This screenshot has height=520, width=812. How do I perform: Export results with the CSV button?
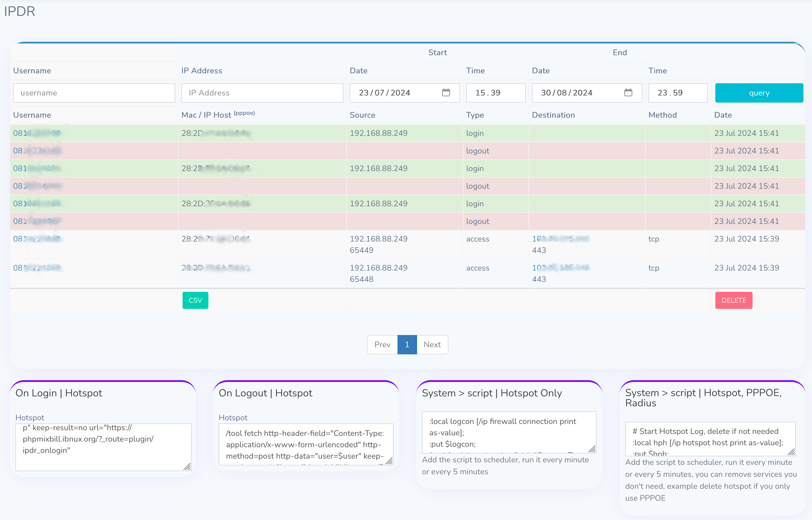click(195, 300)
